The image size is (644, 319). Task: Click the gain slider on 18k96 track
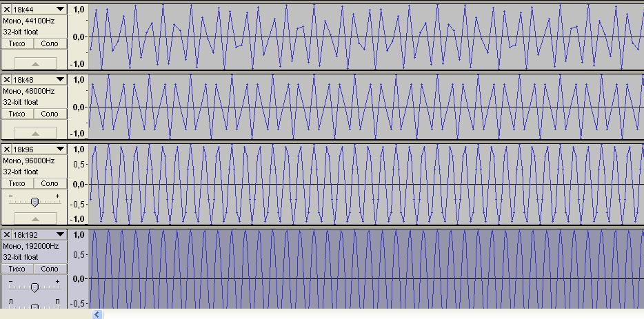pyautogui.click(x=34, y=201)
